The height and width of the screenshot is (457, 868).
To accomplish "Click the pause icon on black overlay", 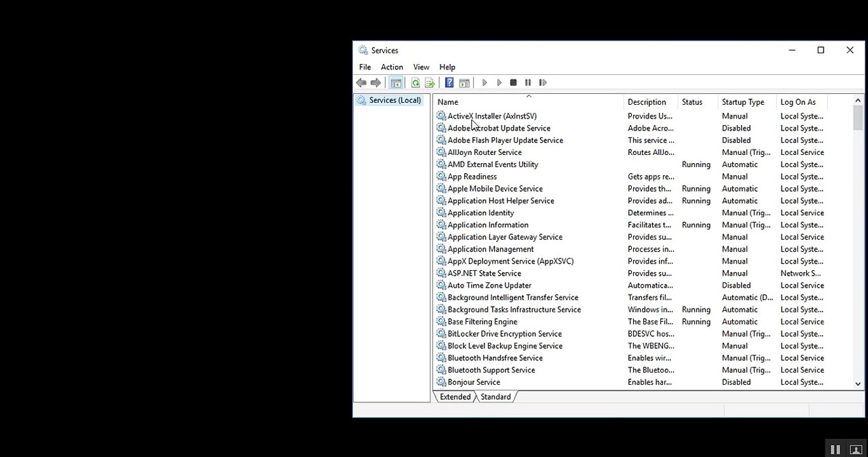I will pos(835,449).
